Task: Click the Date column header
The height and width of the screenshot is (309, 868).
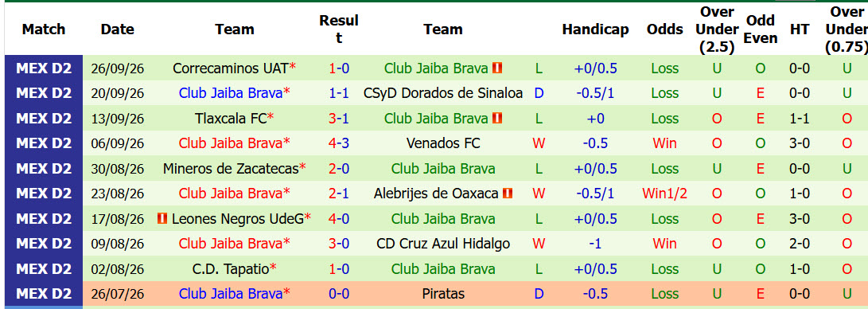Action: click(x=118, y=29)
